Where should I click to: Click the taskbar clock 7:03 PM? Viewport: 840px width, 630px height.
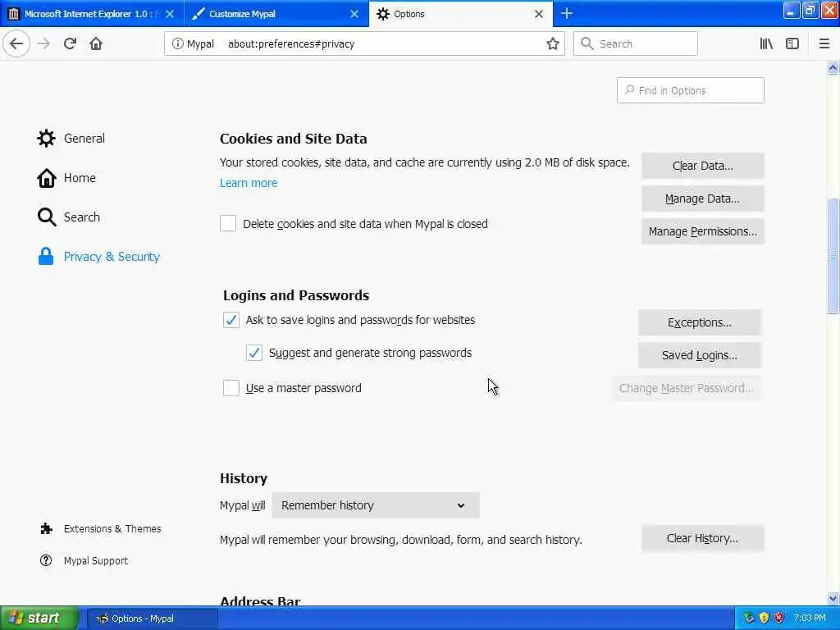810,619
